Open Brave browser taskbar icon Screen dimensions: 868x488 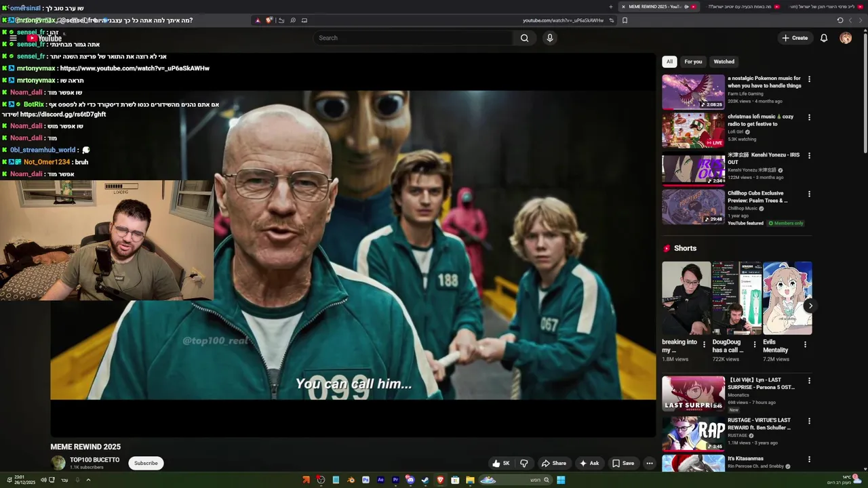coord(440,480)
